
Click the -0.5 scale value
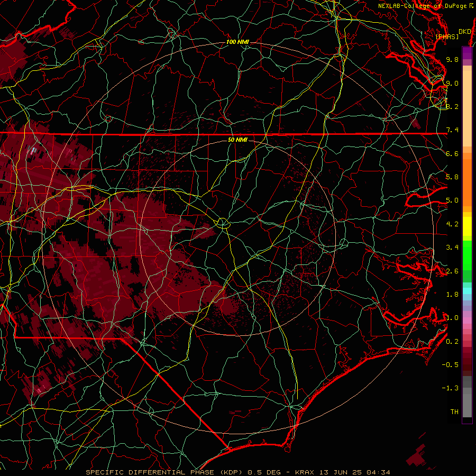450,365
